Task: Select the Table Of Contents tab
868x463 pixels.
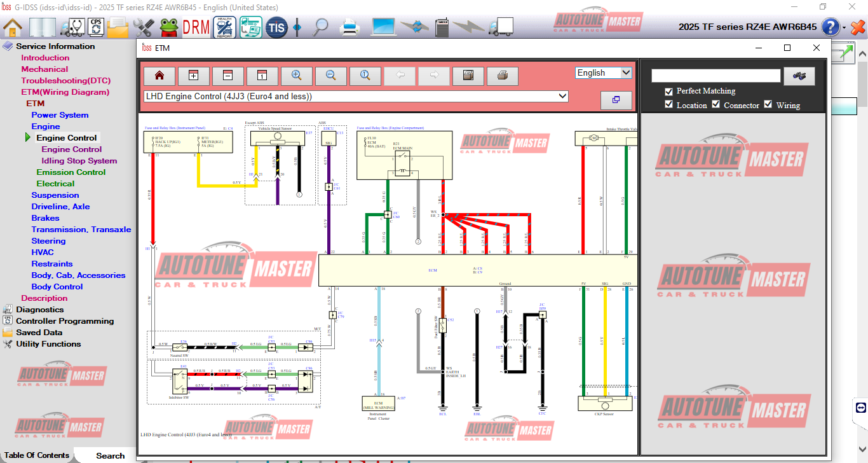Action: pyautogui.click(x=37, y=455)
